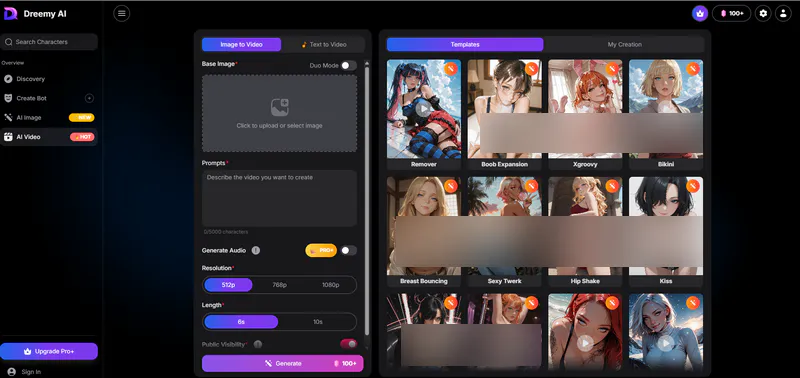Switch to the My Creation tab
800x378 pixels.
tap(624, 44)
